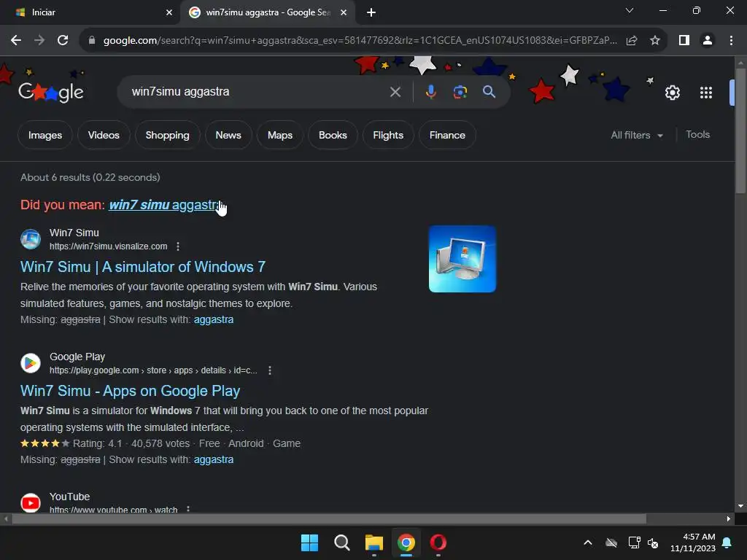The image size is (747, 560).
Task: Open a new browser tab
Action: point(371,12)
